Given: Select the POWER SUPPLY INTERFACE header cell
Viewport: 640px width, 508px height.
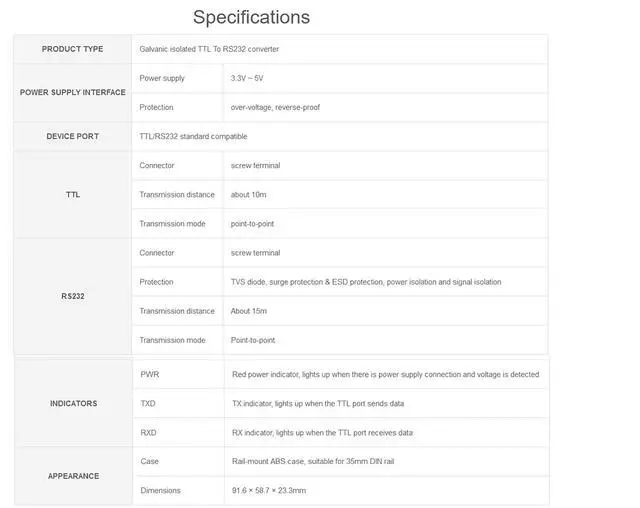Looking at the screenshot, I should click(x=73, y=93).
